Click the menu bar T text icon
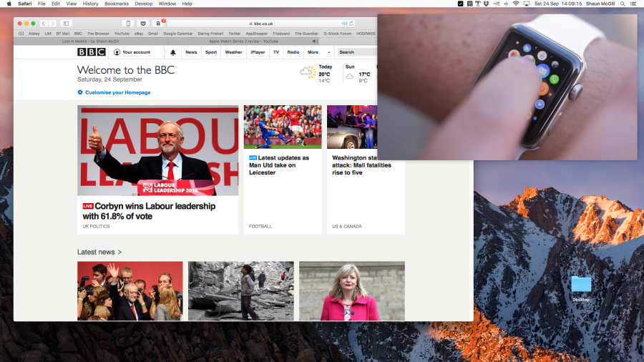This screenshot has width=644, height=362. pos(478,4)
